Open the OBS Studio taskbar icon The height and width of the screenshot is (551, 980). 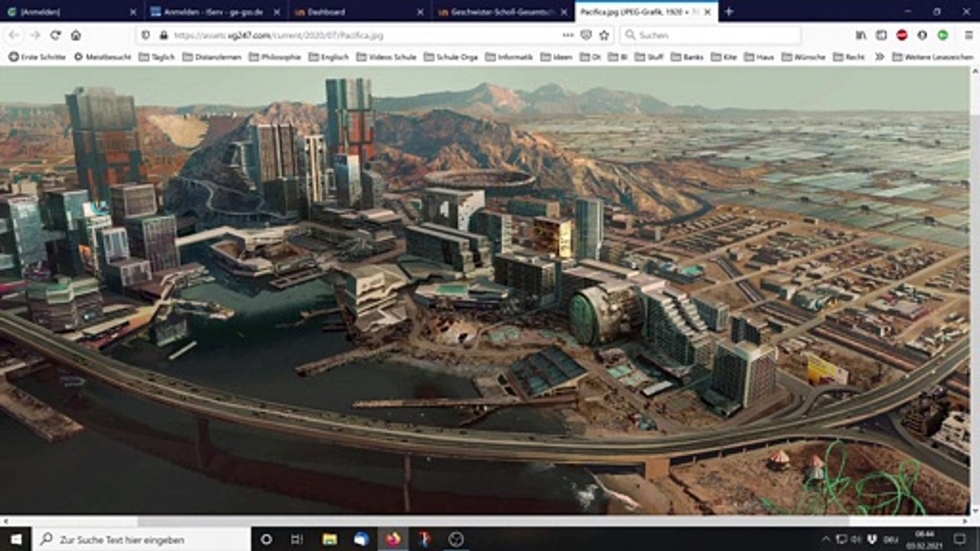(456, 539)
